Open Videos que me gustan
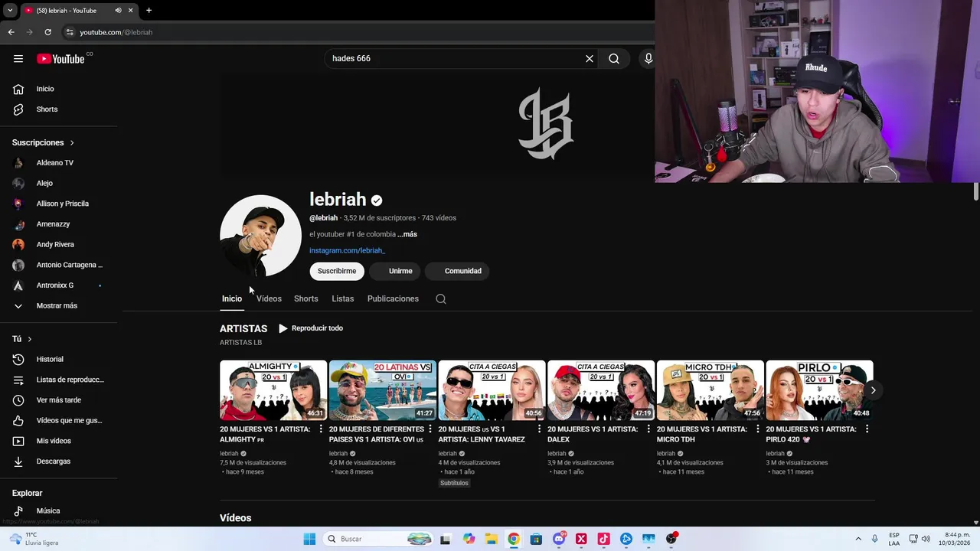This screenshot has height=551, width=980. (x=59, y=421)
